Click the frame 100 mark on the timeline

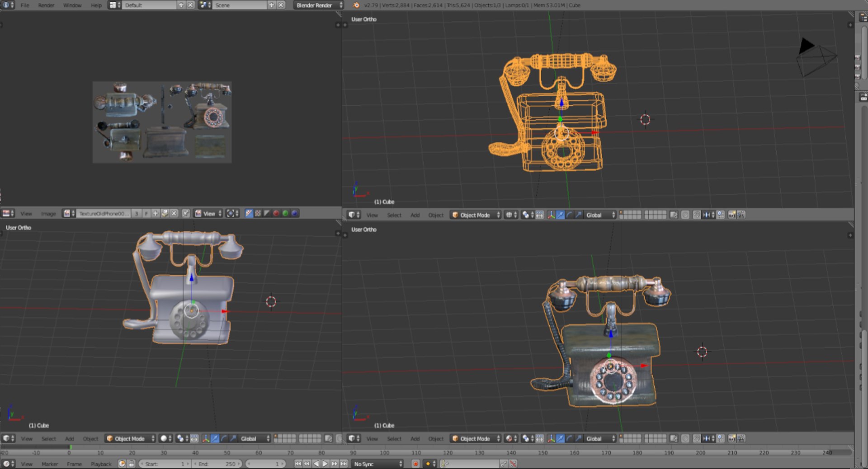tap(384, 452)
